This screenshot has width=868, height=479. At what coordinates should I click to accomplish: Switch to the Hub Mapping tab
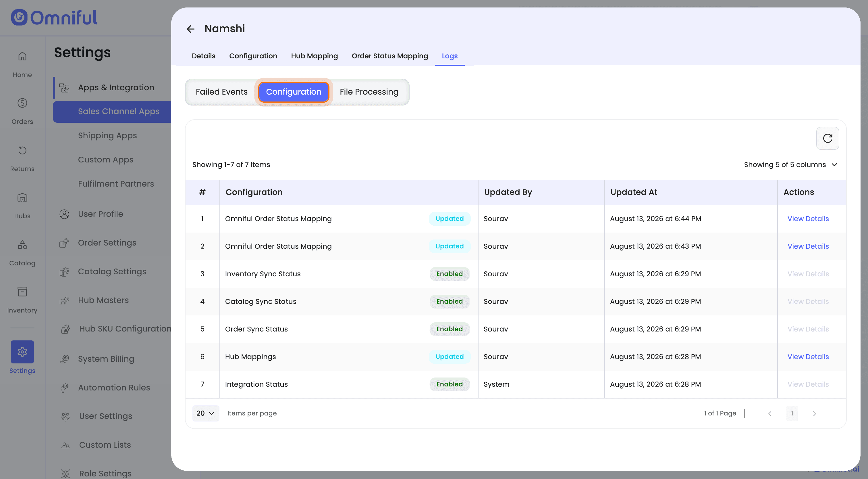(315, 56)
